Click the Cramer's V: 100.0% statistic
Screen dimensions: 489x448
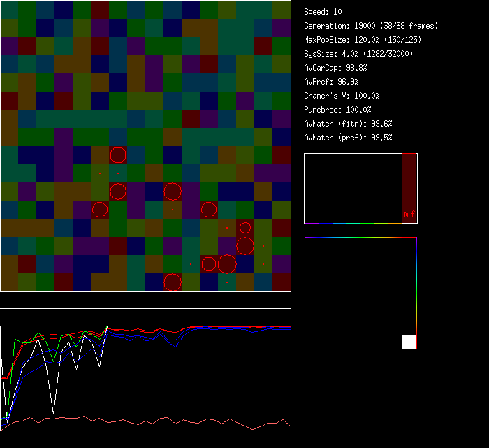[x=342, y=96]
